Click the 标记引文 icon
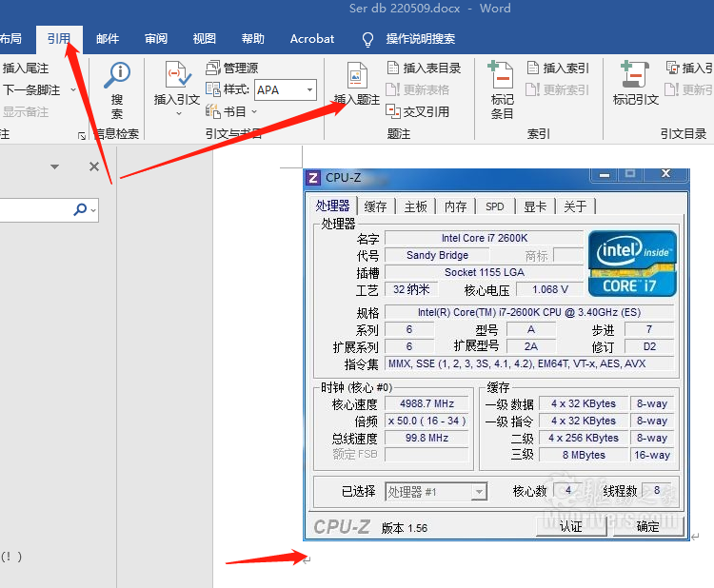Image resolution: width=714 pixels, height=588 pixels. tap(634, 75)
